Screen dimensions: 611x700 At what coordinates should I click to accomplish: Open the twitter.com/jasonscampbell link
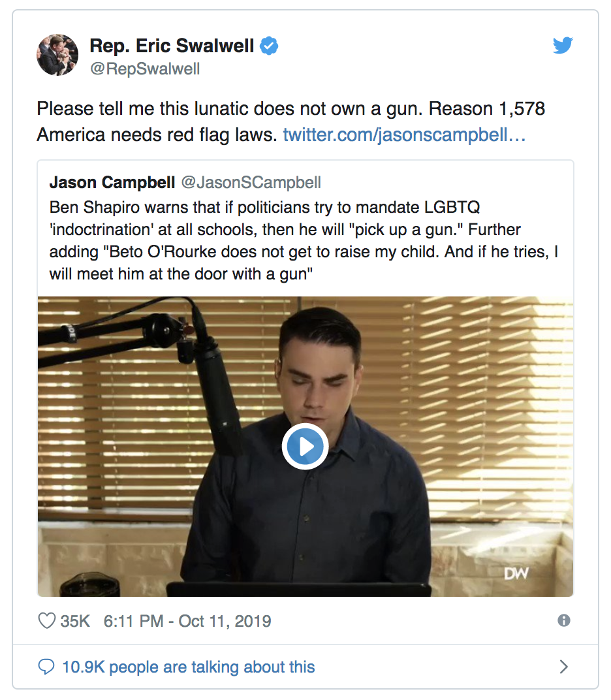[x=404, y=135]
